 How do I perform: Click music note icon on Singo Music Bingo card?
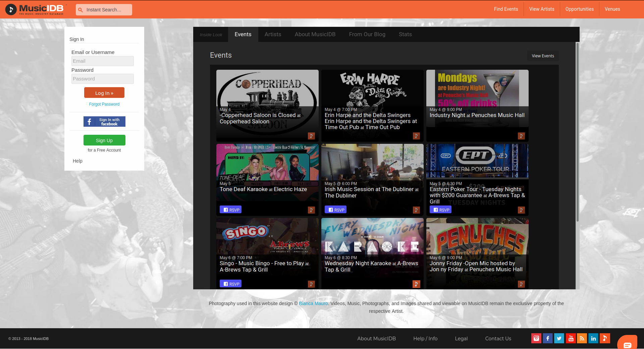coord(311,284)
